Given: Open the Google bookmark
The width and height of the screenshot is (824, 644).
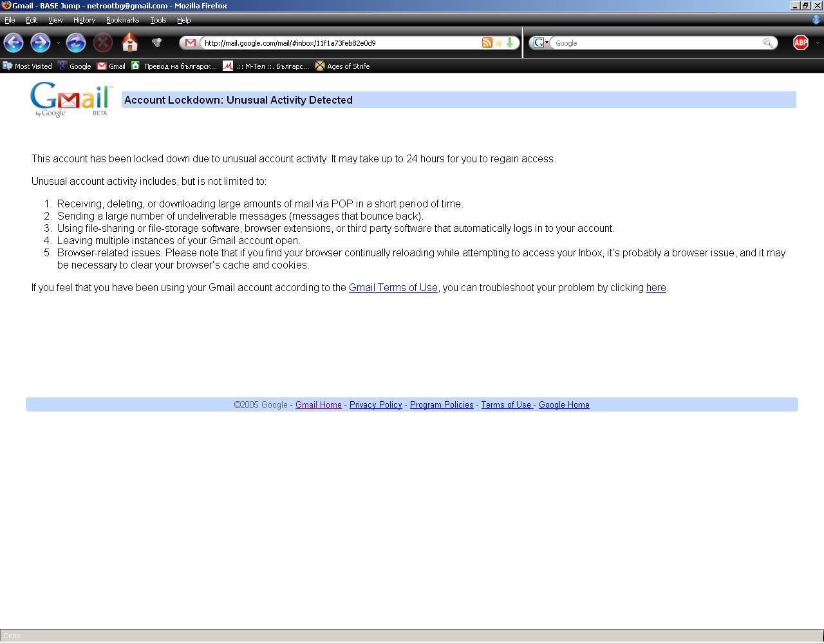Looking at the screenshot, I should coord(75,66).
